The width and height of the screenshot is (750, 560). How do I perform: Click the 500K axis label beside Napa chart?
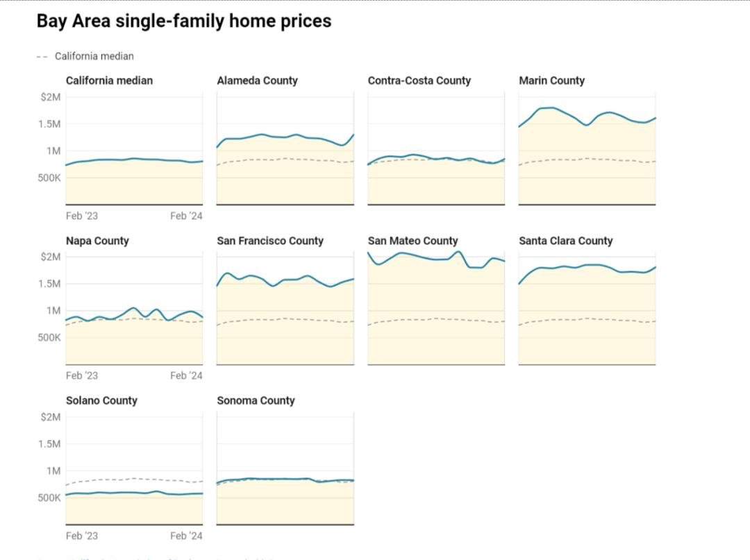point(49,338)
